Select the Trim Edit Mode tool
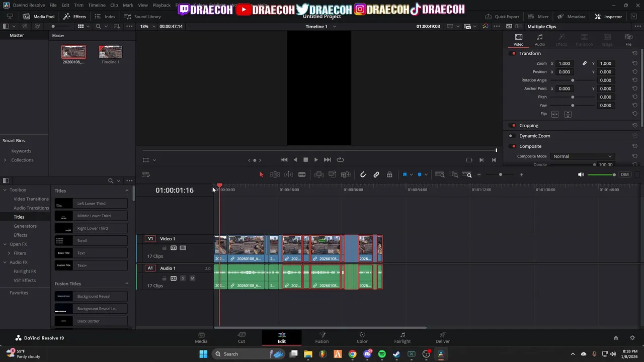 point(275,174)
